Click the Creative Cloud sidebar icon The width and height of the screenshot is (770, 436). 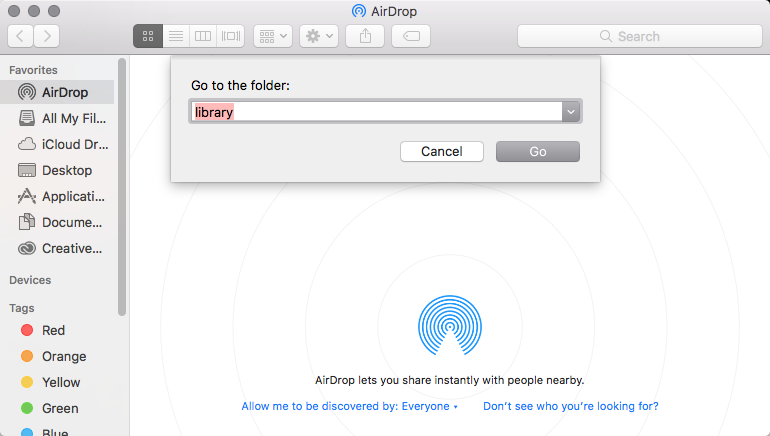(x=27, y=248)
